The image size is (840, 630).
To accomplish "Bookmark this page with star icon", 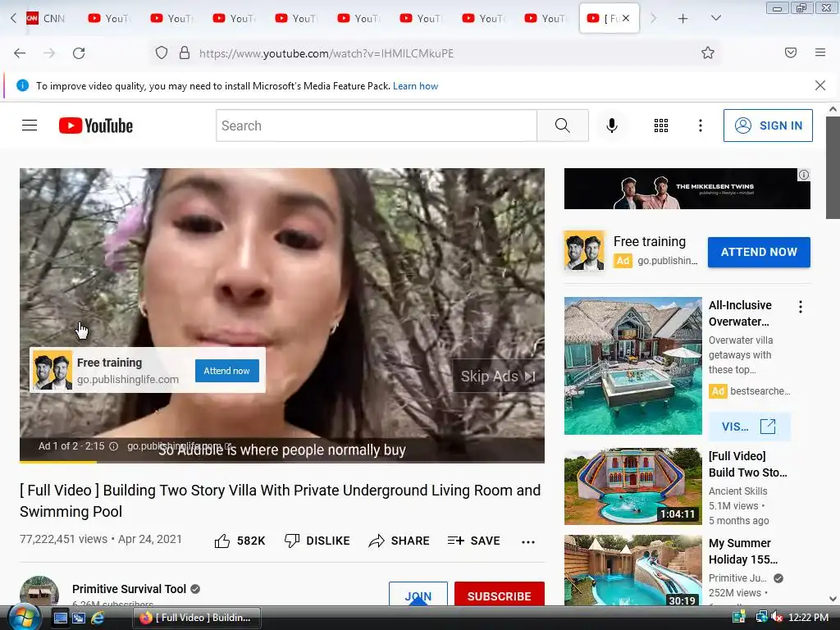I will [x=708, y=52].
